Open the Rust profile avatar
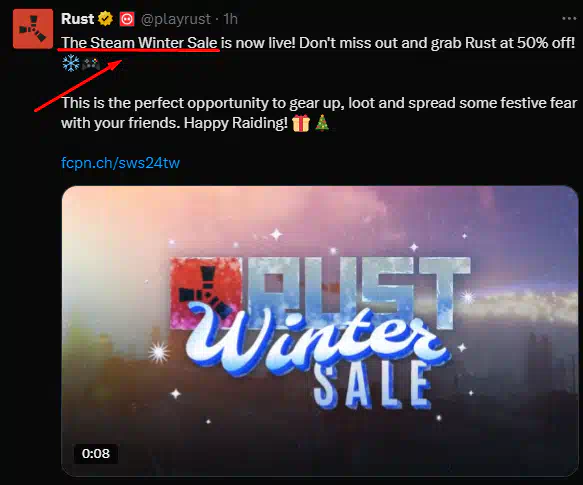 [x=33, y=29]
